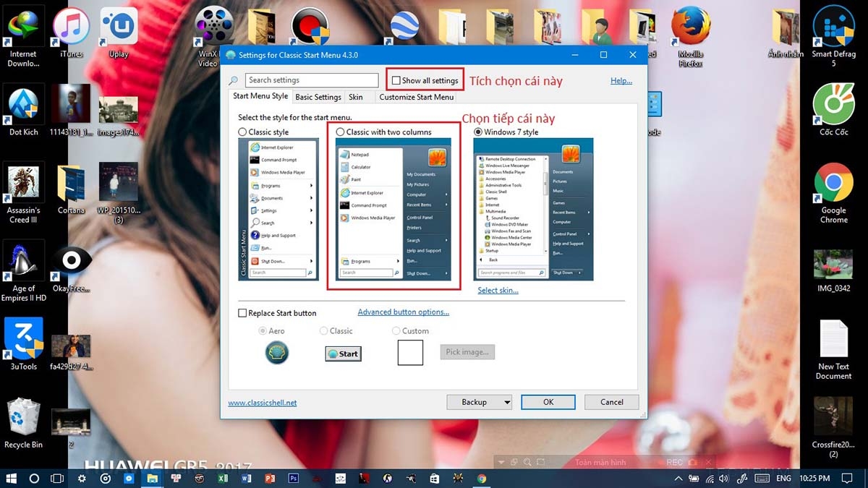Open File Explorer from the taskbar
The height and width of the screenshot is (488, 868).
pyautogui.click(x=153, y=479)
